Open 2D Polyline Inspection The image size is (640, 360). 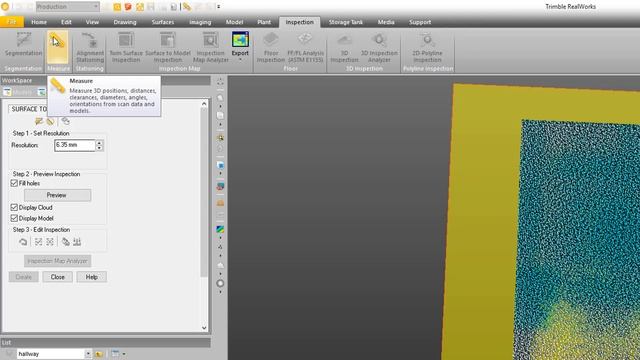(x=427, y=48)
